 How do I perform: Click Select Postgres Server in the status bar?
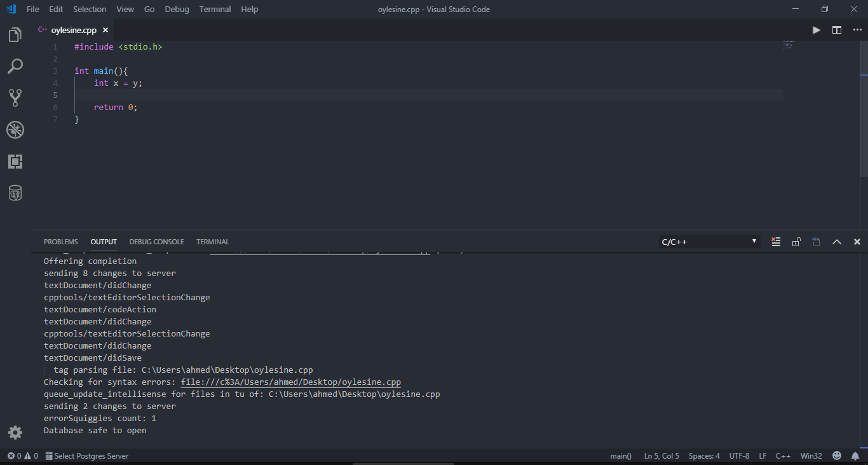coord(87,455)
